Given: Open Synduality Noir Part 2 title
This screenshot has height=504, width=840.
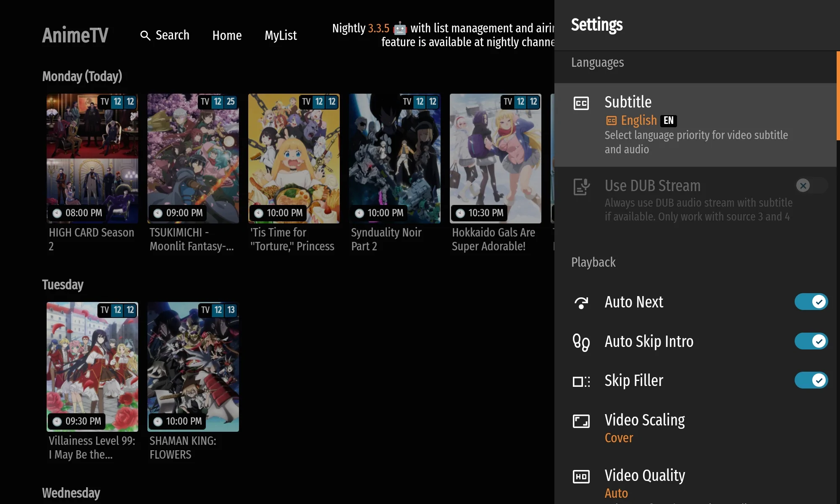Looking at the screenshot, I should [386, 239].
